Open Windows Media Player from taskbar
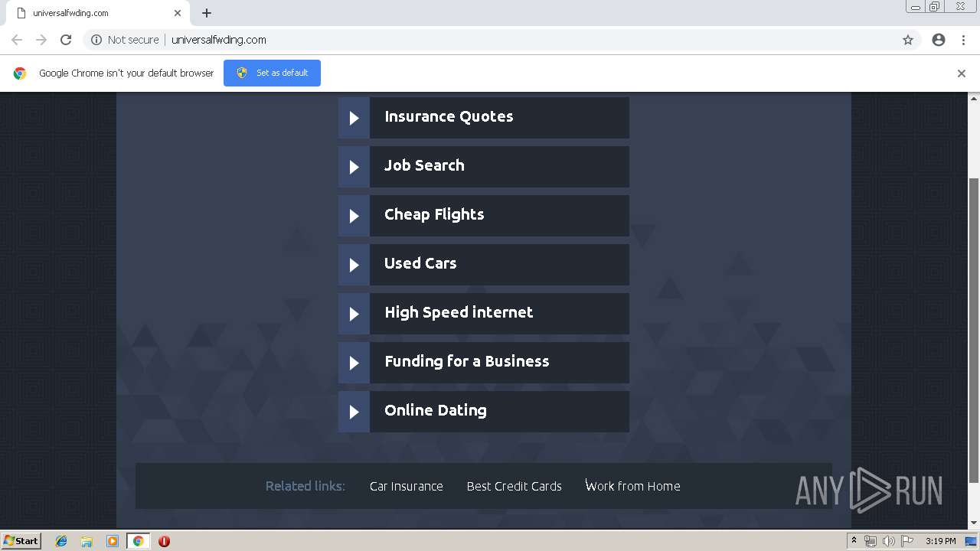This screenshot has height=551, width=980. pyautogui.click(x=113, y=541)
